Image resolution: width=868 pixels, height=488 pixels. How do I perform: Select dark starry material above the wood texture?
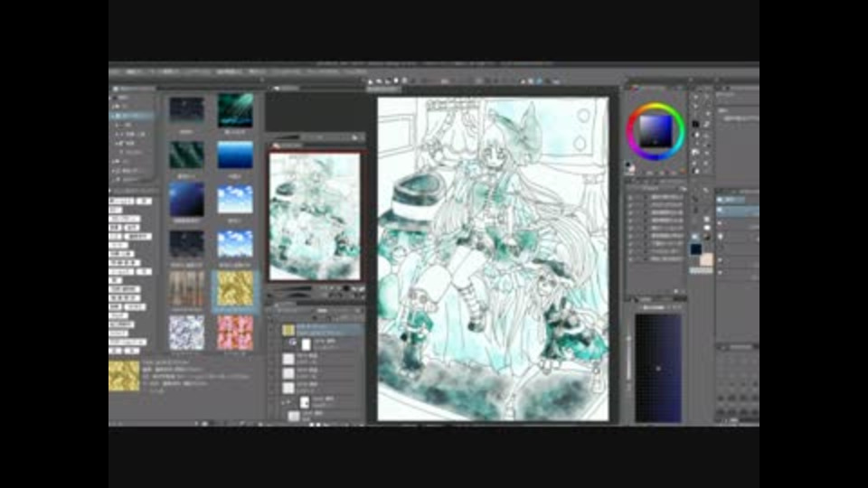(x=186, y=244)
